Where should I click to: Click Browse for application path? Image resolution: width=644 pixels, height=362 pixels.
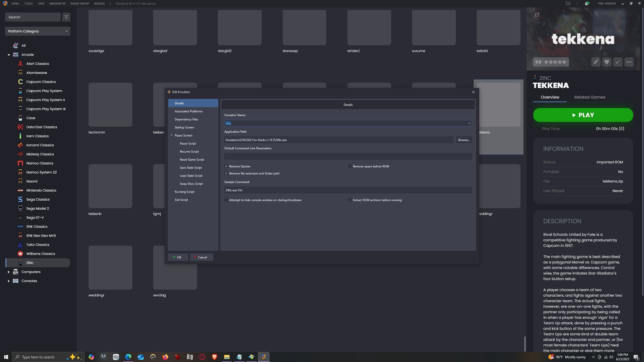(x=464, y=140)
